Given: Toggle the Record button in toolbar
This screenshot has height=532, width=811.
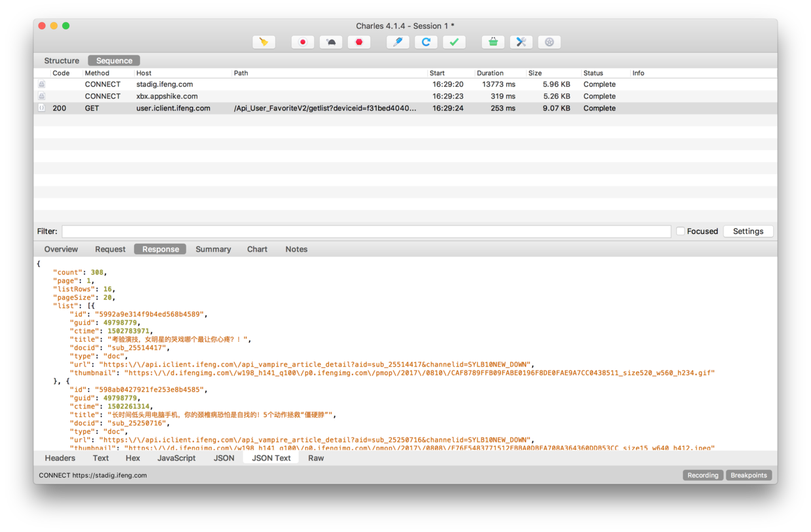Looking at the screenshot, I should 302,42.
